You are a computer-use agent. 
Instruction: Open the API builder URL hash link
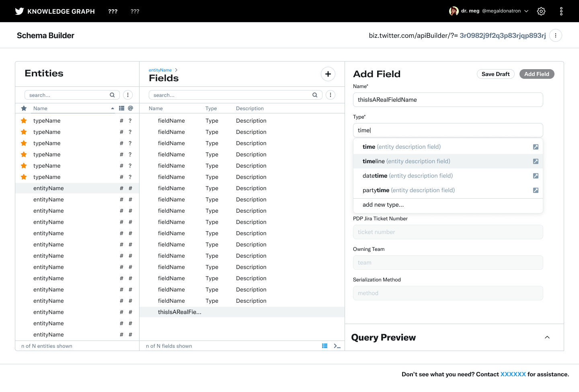pos(503,35)
